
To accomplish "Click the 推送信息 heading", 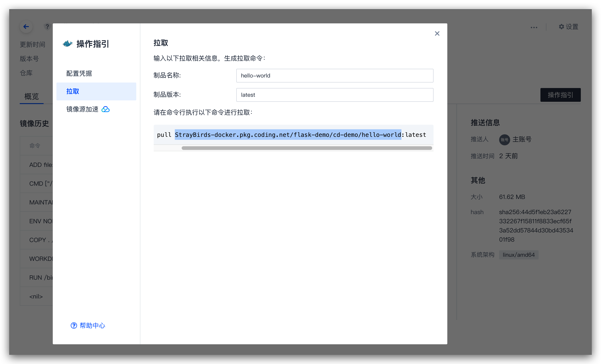I will point(485,123).
